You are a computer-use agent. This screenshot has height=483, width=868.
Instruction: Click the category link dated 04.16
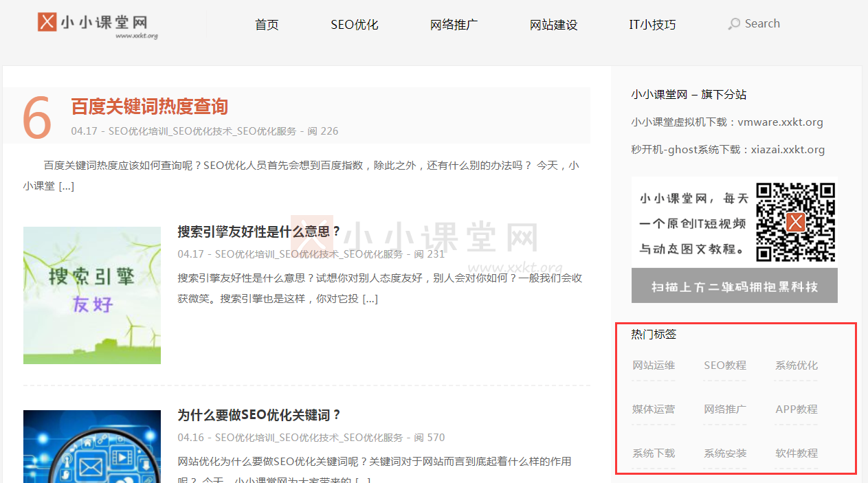click(309, 438)
